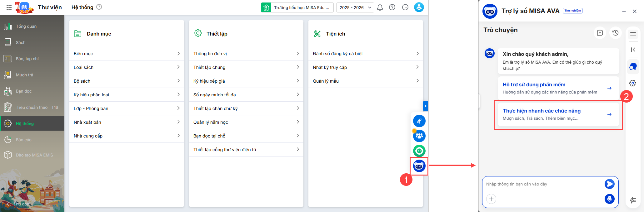Expand the Biên mục category row
The width and height of the screenshot is (644, 212).
[x=127, y=54]
